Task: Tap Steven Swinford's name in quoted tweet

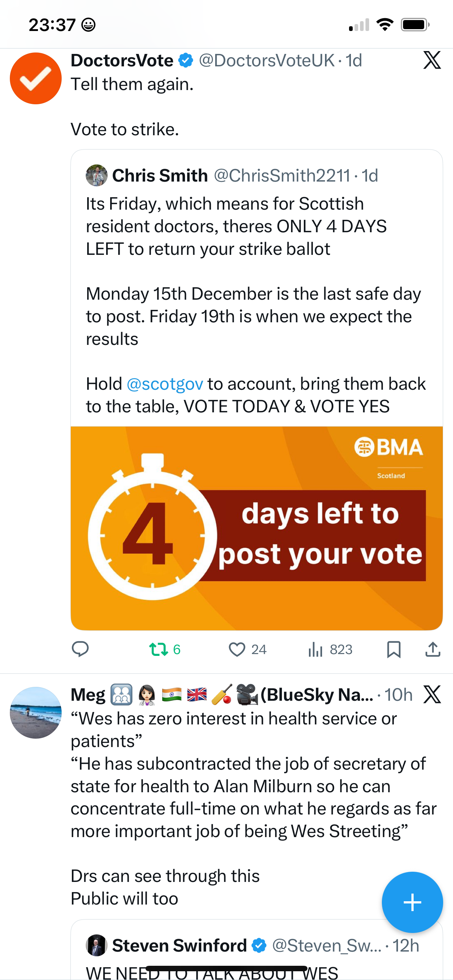Action: pyautogui.click(x=179, y=945)
